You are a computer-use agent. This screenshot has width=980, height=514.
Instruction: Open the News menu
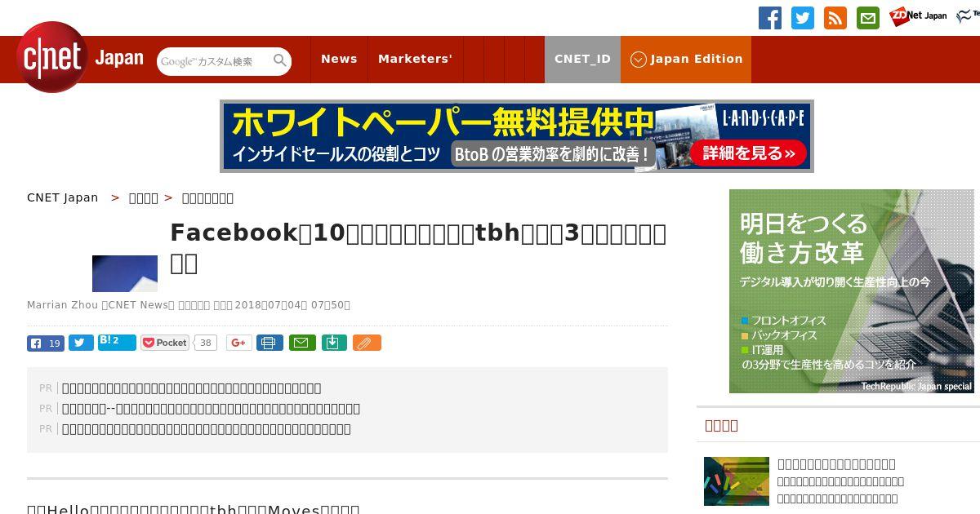coord(339,59)
